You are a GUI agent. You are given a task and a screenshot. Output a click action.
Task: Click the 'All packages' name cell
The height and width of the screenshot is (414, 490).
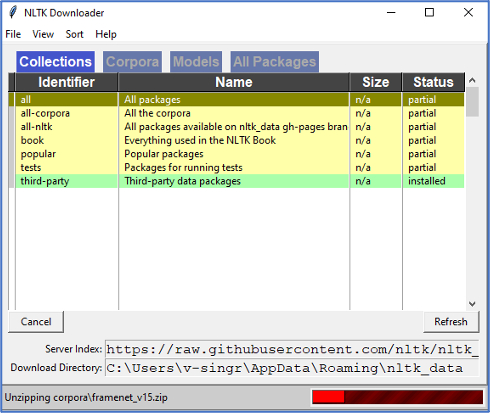pyautogui.click(x=234, y=100)
